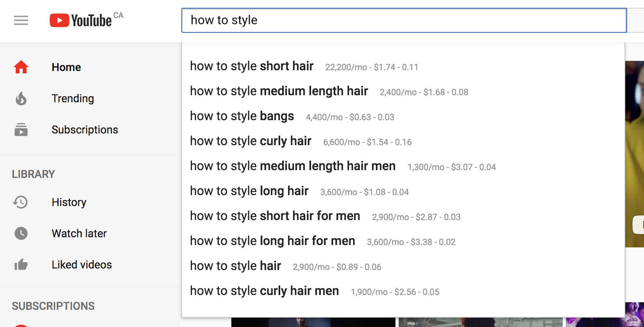Click the Home house icon
Screen dimensions: 644x327
click(x=21, y=67)
